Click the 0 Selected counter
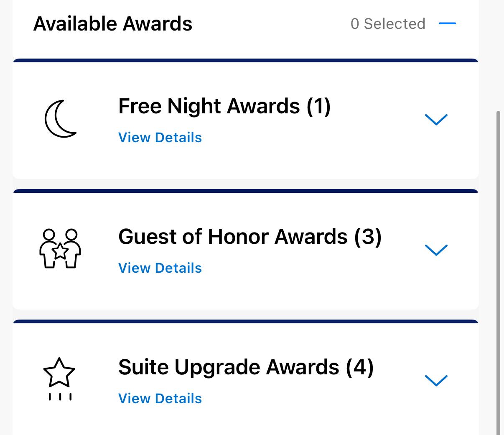This screenshot has width=504, height=435. (x=388, y=24)
